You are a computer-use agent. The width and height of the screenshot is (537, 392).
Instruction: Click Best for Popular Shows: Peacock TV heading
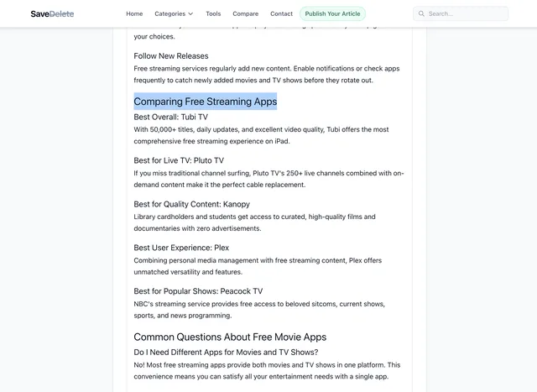198,291
